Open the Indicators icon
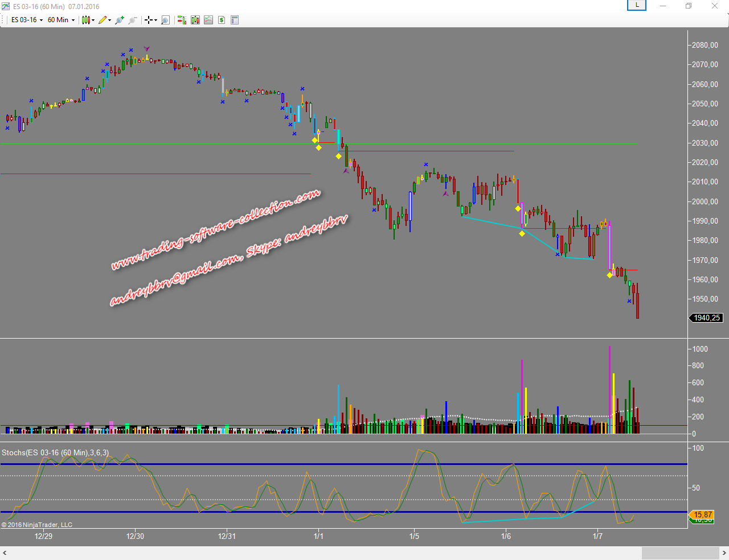 click(208, 20)
